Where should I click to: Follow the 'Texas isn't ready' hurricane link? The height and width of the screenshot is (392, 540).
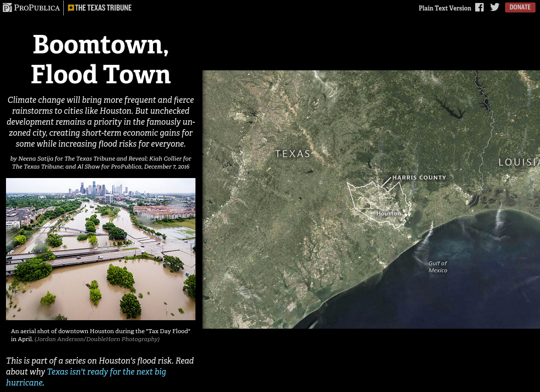pyautogui.click(x=106, y=372)
